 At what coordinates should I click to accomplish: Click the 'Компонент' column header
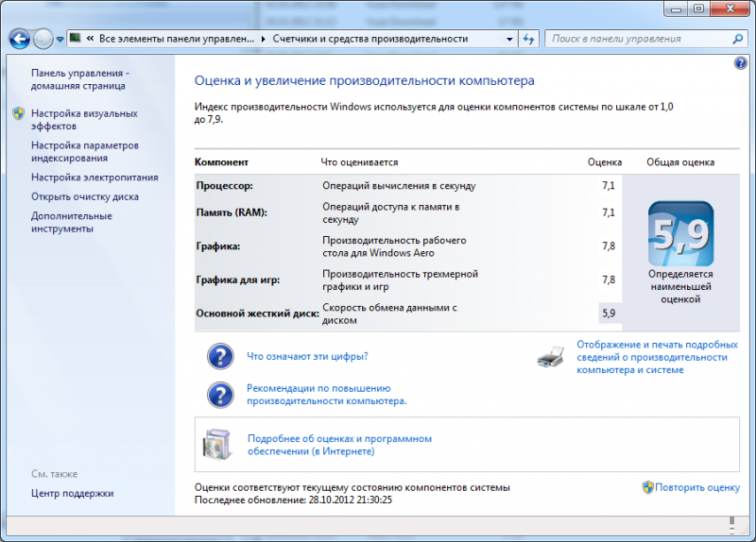(221, 162)
